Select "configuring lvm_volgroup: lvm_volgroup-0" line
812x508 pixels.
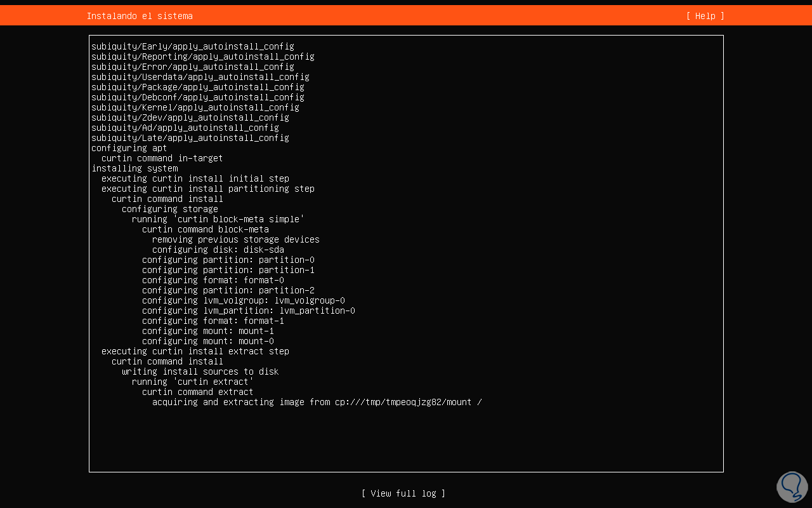click(244, 300)
